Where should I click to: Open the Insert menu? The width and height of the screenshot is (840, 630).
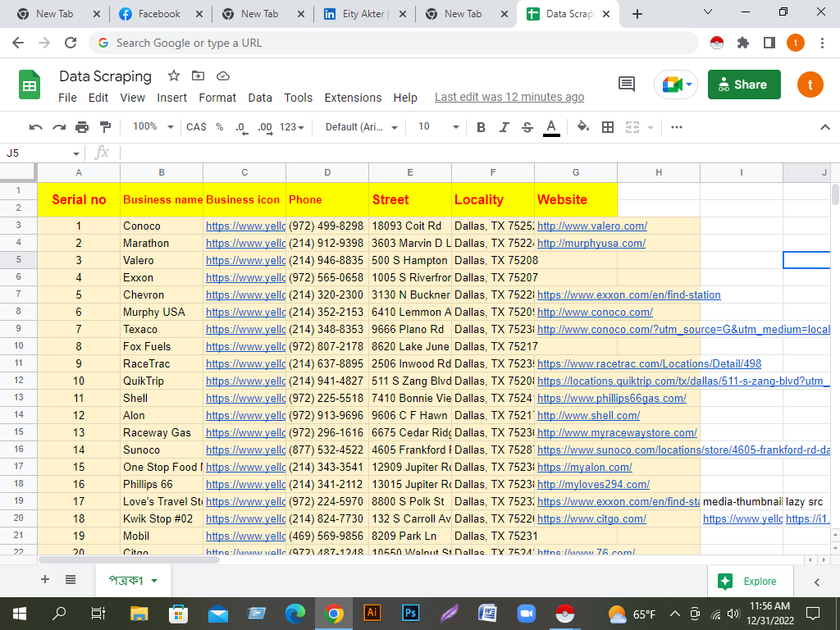(172, 98)
